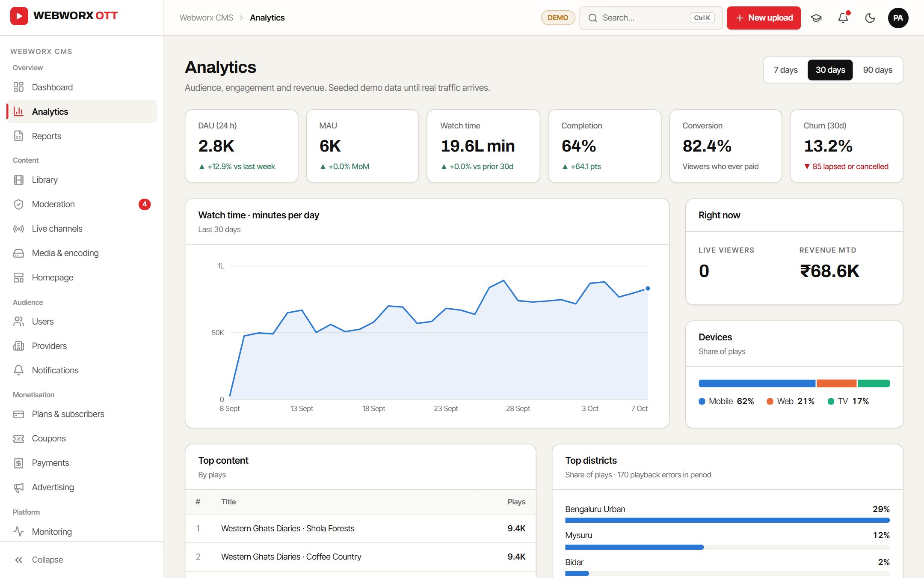Click the graduation cap help icon
The width and height of the screenshot is (924, 578).
[816, 18]
